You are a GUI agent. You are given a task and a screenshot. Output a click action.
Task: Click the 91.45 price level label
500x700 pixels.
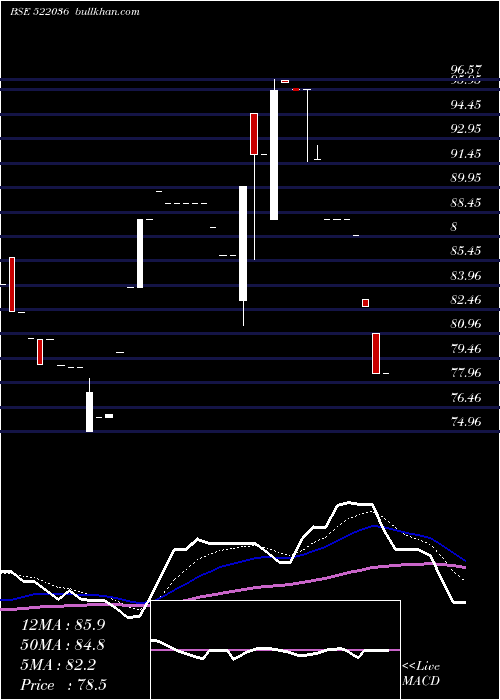point(466,154)
